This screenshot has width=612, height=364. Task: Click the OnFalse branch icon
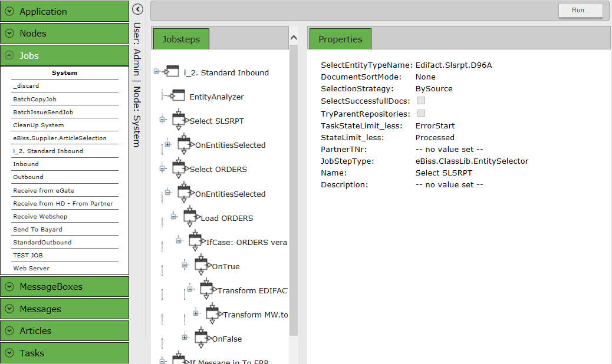[x=201, y=337]
